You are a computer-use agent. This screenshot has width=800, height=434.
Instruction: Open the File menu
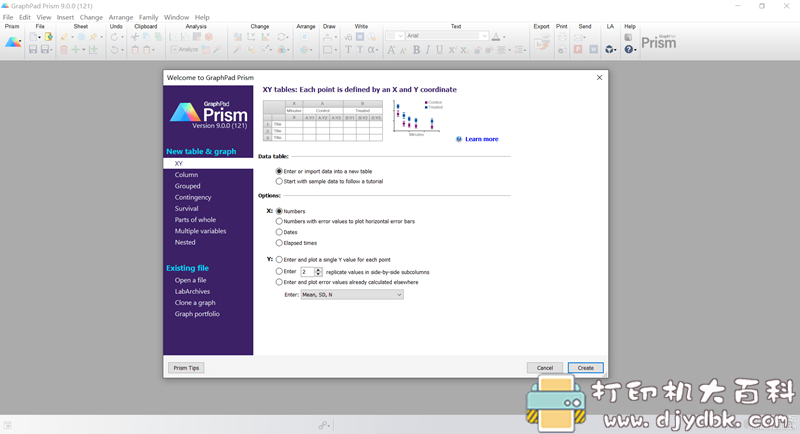8,17
